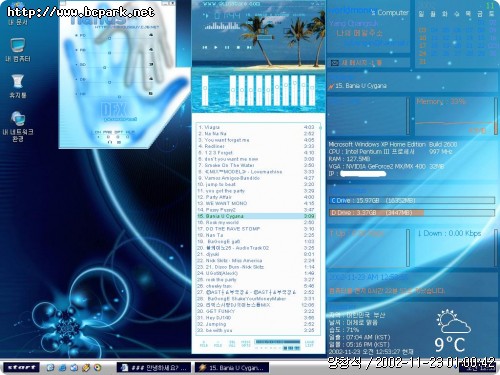Select playlist track 16. Rock my world
This screenshot has width=500, height=375.
pos(256,222)
